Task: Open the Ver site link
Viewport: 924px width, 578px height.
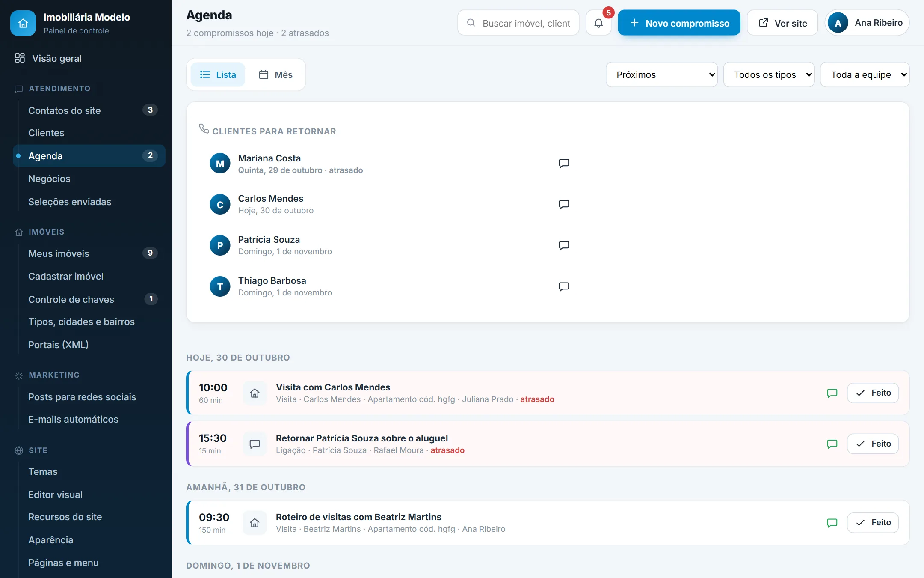Action: [x=782, y=23]
